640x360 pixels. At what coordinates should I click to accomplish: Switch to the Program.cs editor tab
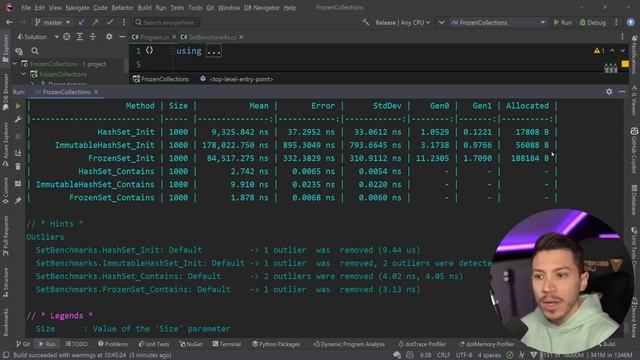pos(151,37)
